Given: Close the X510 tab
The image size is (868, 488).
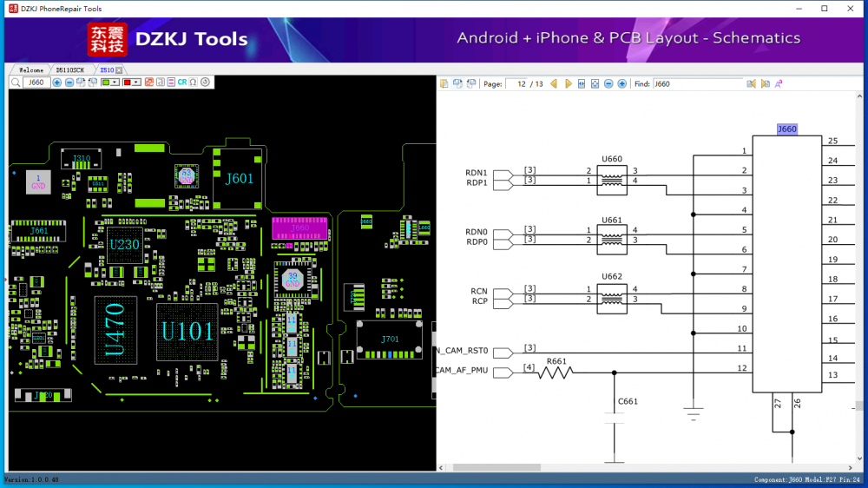Looking at the screenshot, I should click(119, 69).
